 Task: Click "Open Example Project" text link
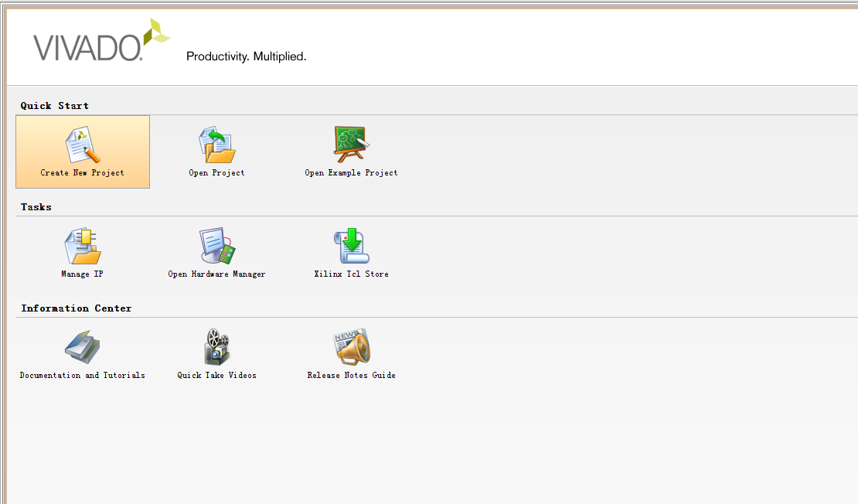[351, 173]
